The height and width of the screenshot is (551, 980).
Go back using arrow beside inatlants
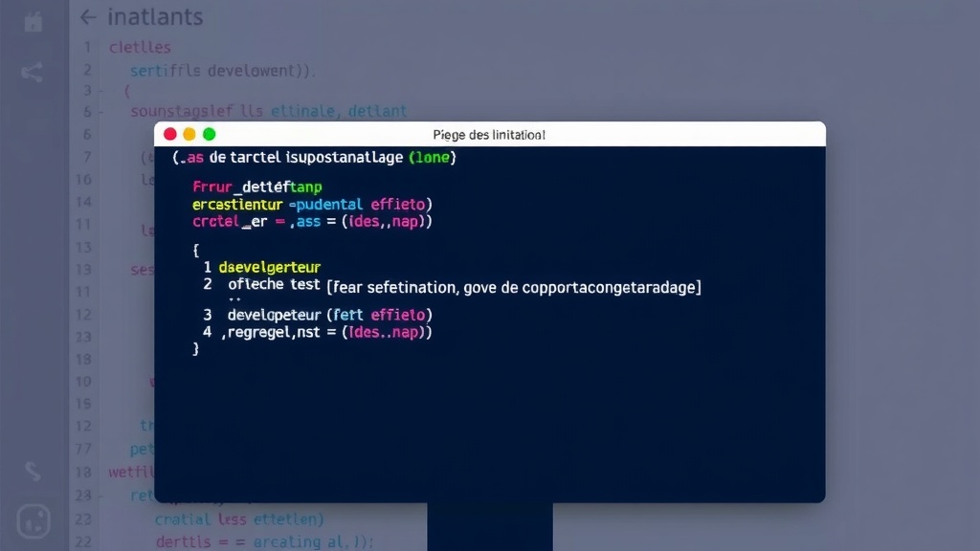click(88, 17)
